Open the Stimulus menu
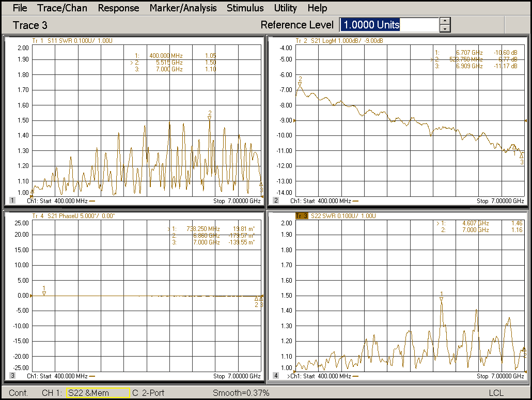This screenshot has width=532, height=400. tap(245, 8)
